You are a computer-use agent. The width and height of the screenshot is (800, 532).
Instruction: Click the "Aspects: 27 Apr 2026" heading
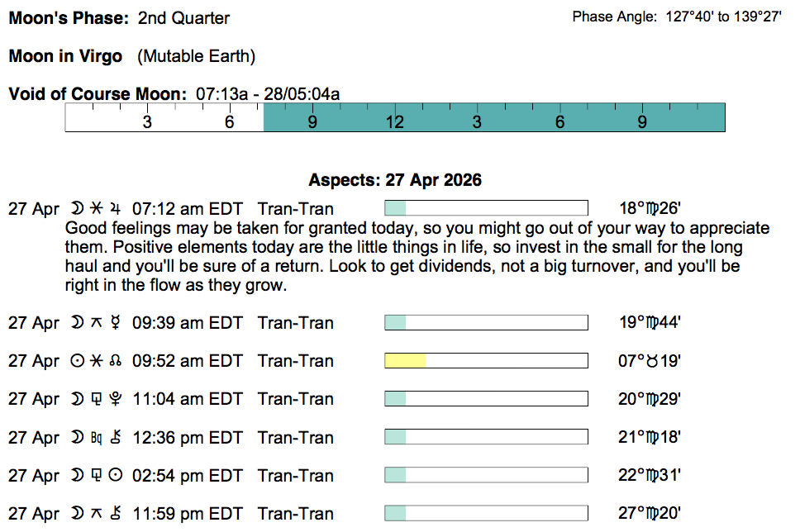coord(395,180)
